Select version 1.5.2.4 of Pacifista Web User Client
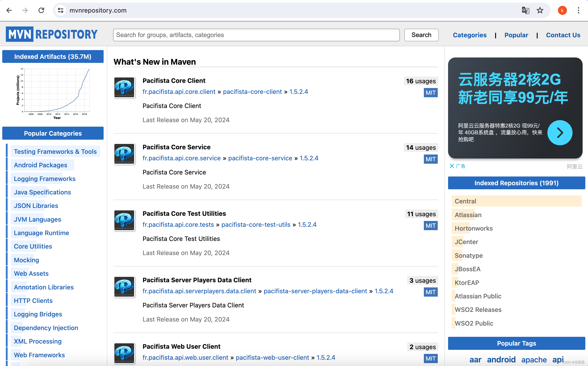This screenshot has height=366, width=588. point(326,357)
